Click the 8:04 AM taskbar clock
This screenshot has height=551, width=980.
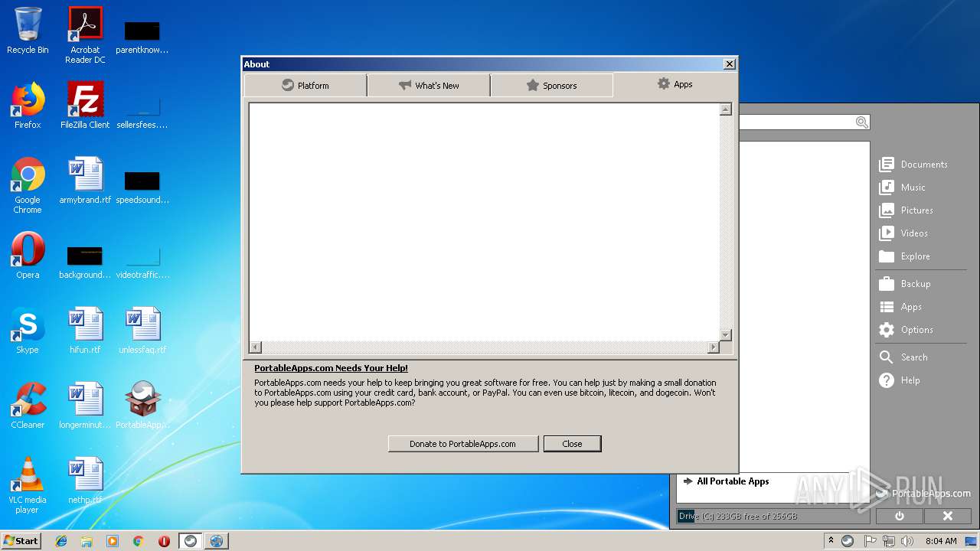[940, 541]
